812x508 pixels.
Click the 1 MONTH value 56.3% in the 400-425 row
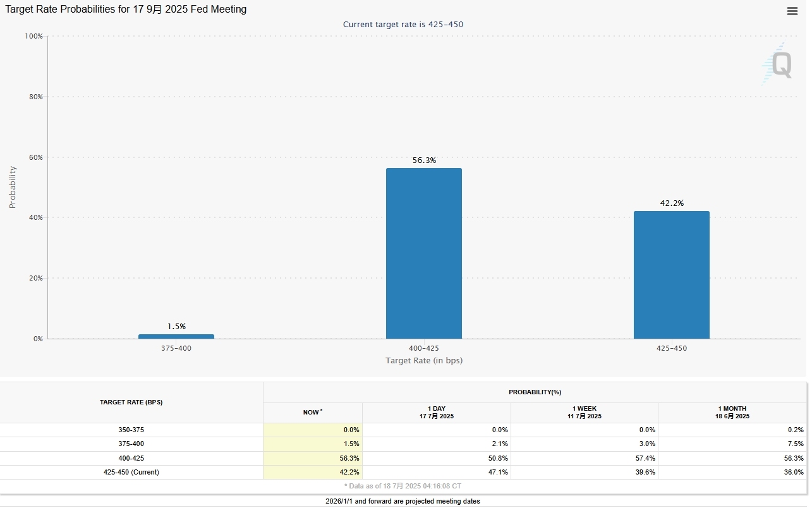click(794, 458)
